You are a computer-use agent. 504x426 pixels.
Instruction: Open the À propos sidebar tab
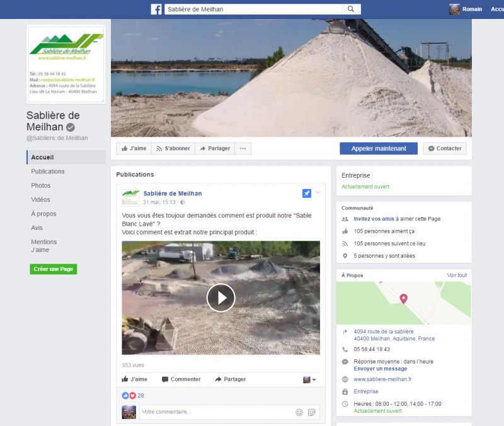(x=43, y=214)
